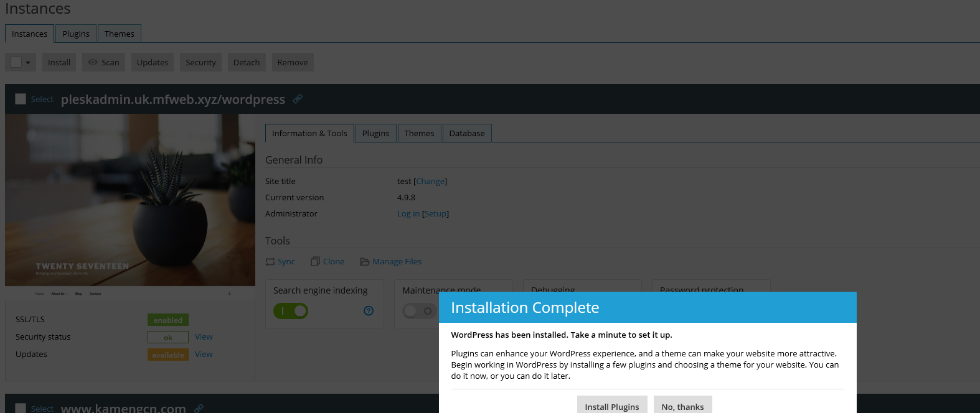
Task: Click the Detach button
Action: 247,62
